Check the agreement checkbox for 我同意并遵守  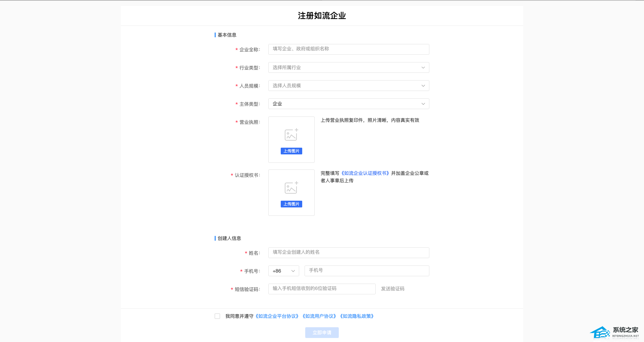click(217, 316)
